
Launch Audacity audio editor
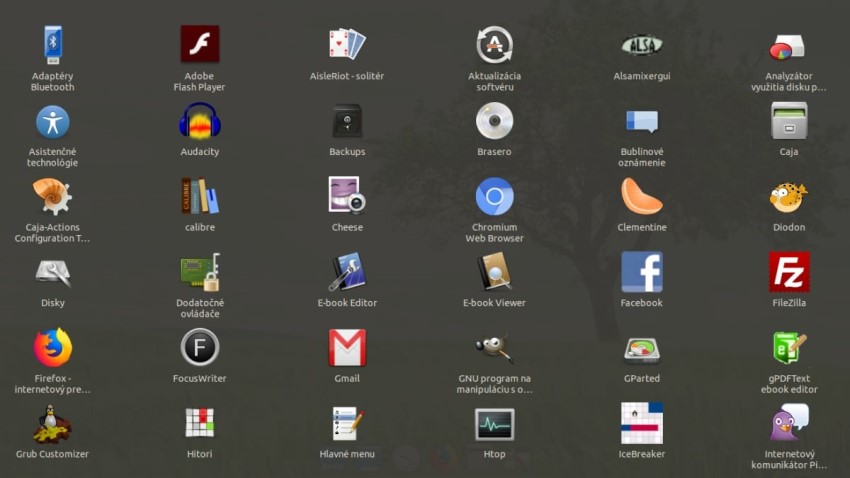(x=199, y=120)
